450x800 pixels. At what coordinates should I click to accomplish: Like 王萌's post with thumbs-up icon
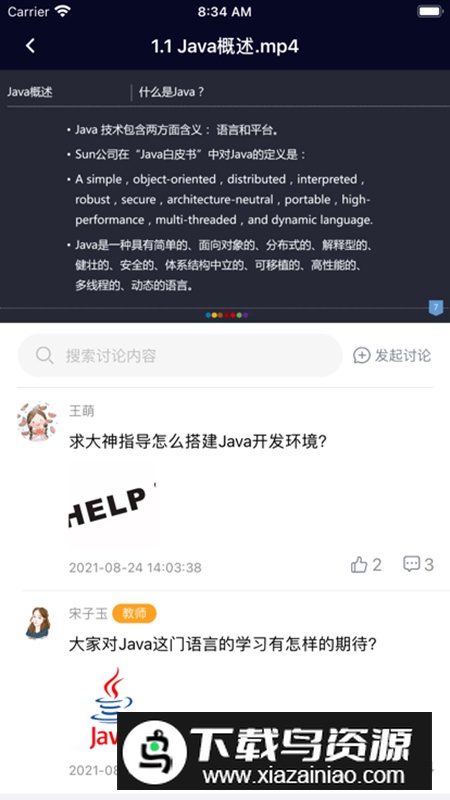tap(359, 564)
